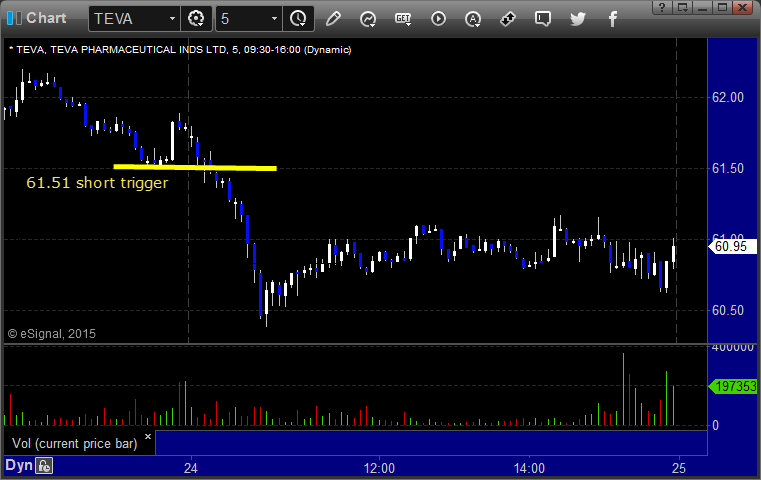Click the 24 date axis label
This screenshot has height=480, width=761.
pyautogui.click(x=191, y=468)
